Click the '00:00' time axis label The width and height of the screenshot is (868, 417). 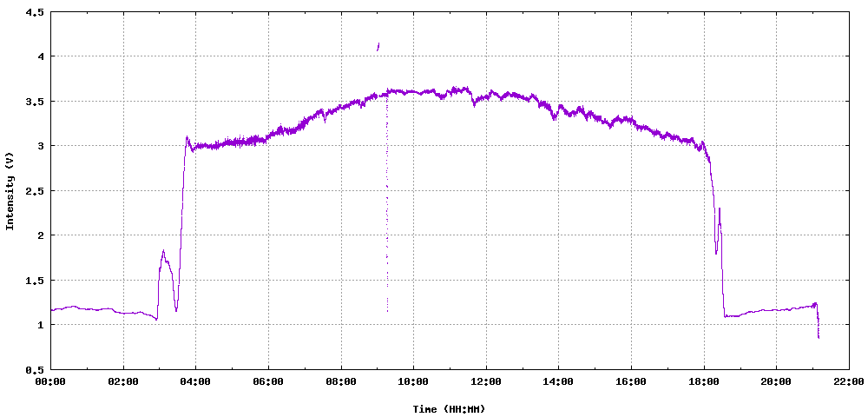[51, 382]
